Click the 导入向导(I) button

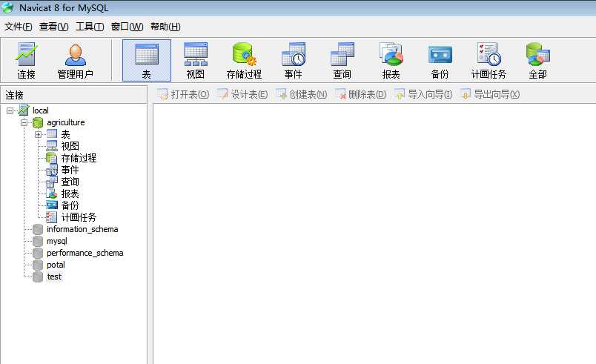click(x=423, y=94)
